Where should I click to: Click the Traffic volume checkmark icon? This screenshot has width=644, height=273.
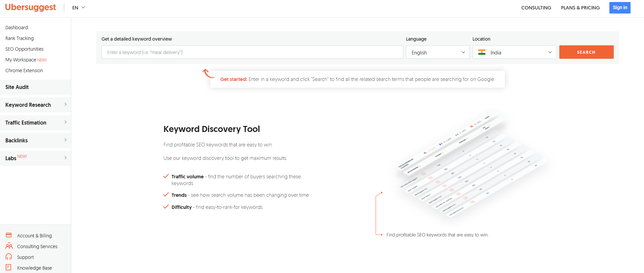tap(166, 176)
